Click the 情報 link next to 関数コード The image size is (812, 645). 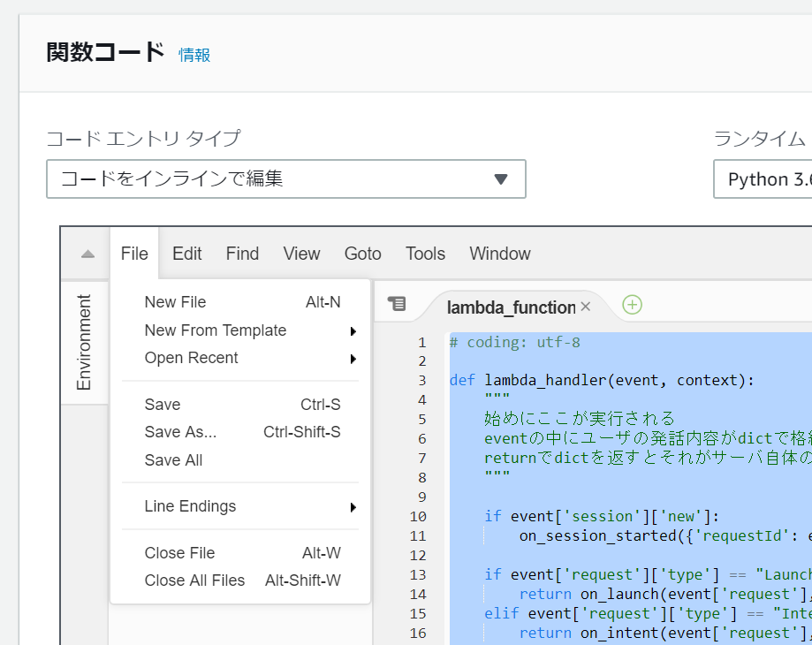[x=194, y=56]
